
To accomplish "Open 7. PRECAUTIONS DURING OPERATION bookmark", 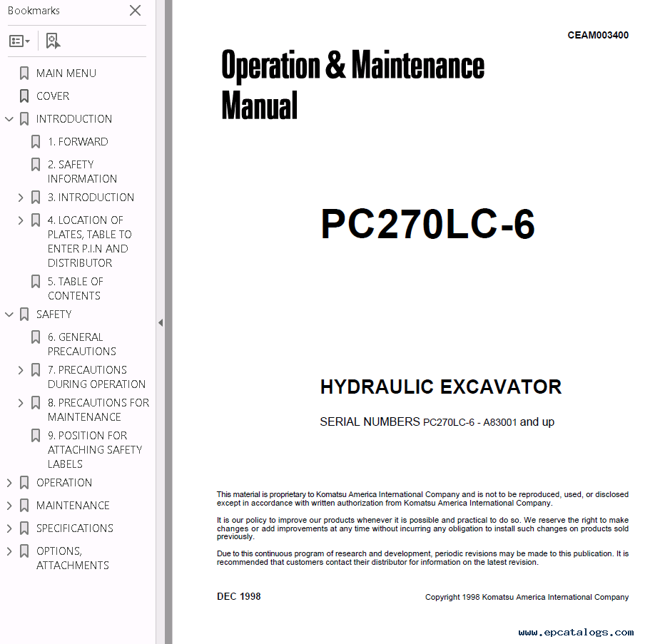I will [96, 377].
